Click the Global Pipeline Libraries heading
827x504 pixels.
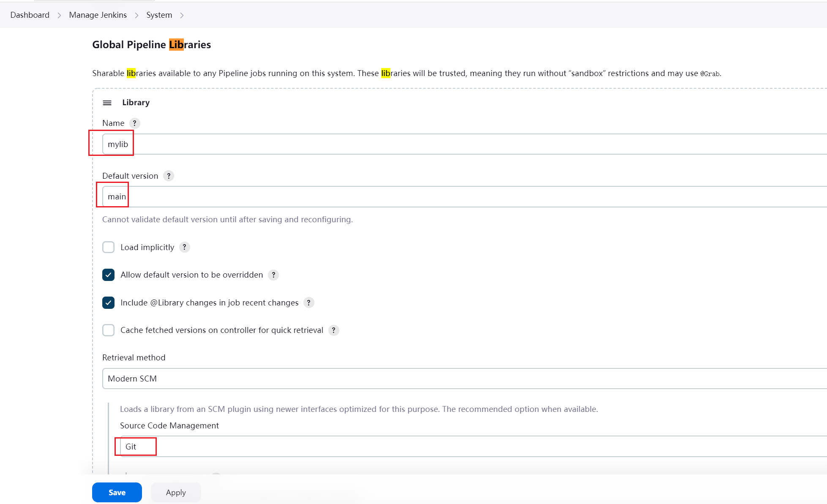pyautogui.click(x=152, y=45)
